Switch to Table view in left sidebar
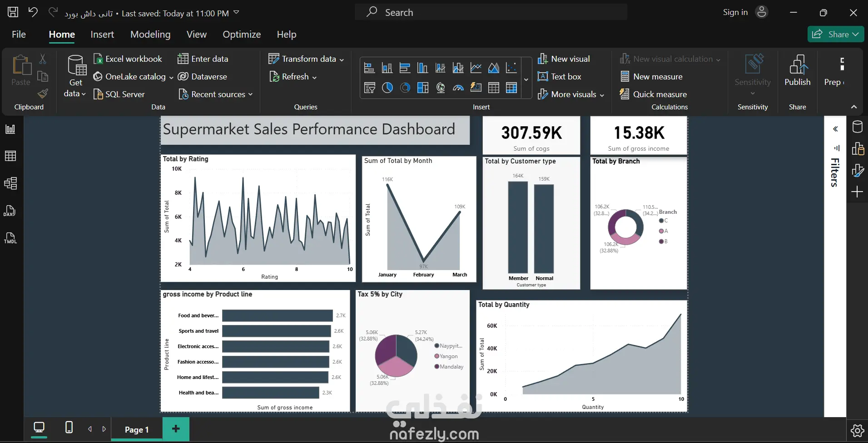This screenshot has width=868, height=443. coord(10,156)
